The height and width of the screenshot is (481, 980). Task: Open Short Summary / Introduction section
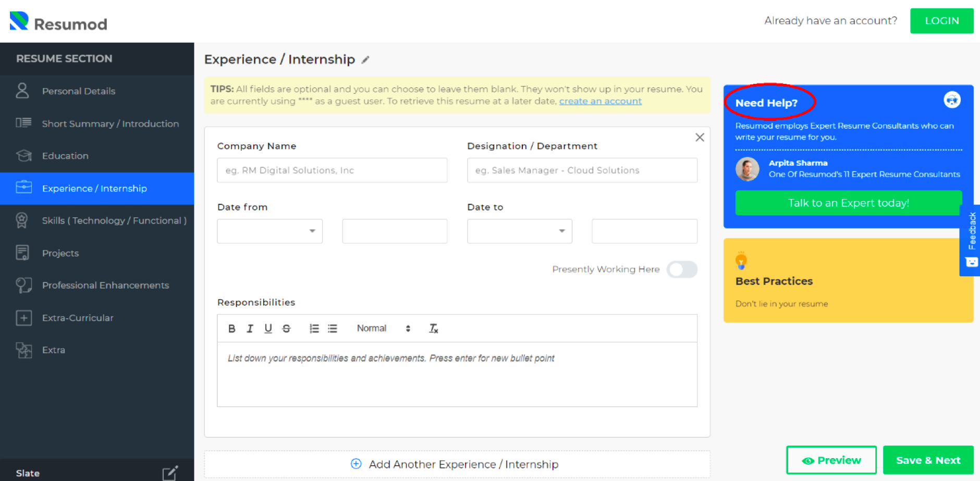[97, 124]
